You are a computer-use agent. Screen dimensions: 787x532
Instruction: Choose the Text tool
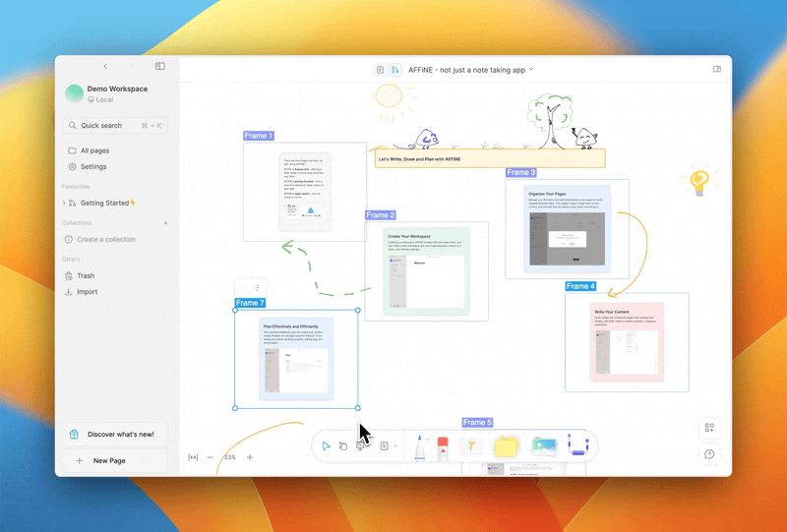(471, 446)
